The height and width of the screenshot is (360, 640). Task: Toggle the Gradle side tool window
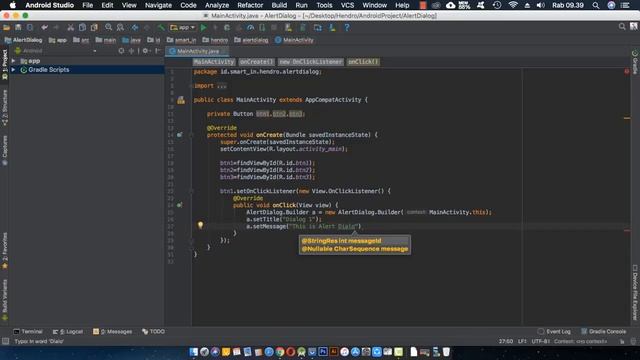coord(635,62)
